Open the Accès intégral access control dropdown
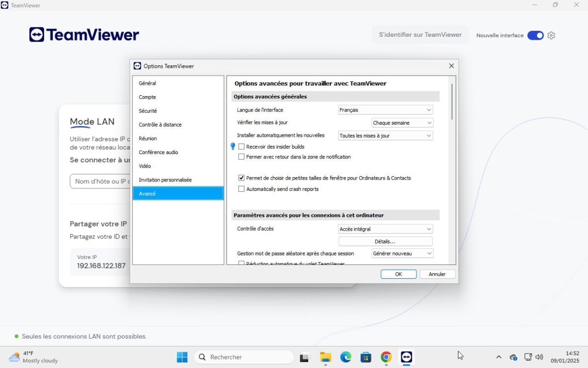 coord(385,229)
